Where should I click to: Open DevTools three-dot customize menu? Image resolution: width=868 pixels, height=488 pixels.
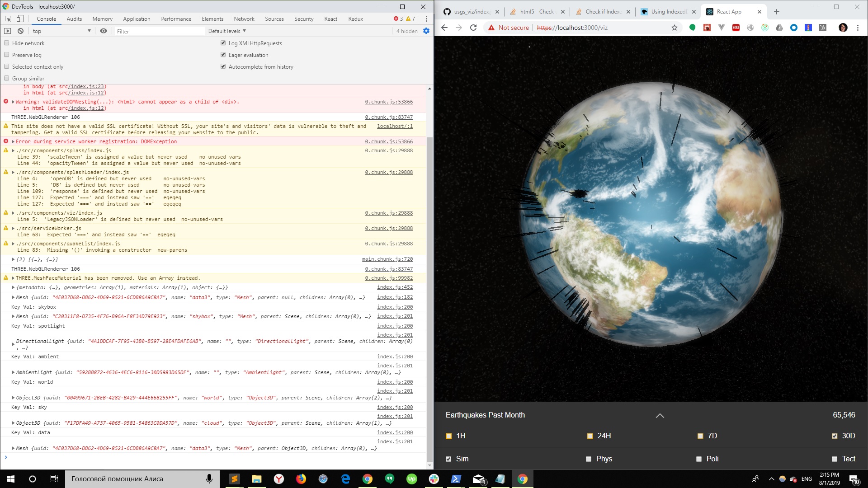coord(426,19)
